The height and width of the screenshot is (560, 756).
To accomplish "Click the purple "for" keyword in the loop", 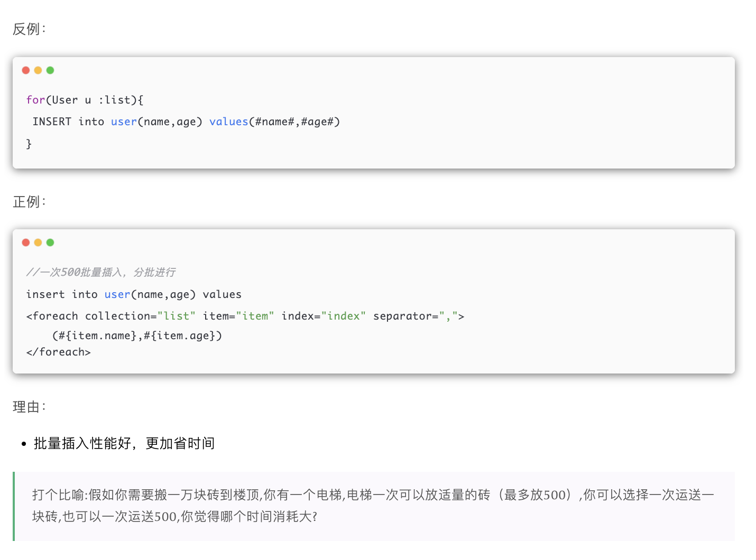I will pos(35,100).
